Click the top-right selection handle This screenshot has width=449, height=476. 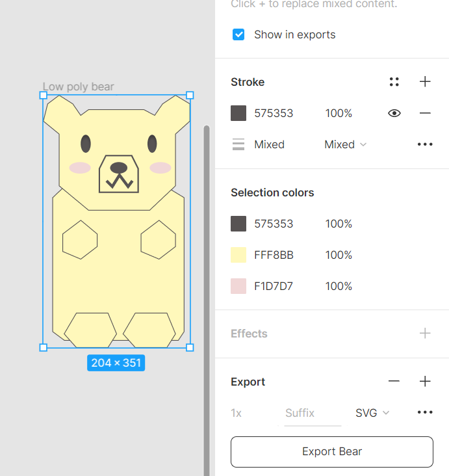(x=190, y=96)
